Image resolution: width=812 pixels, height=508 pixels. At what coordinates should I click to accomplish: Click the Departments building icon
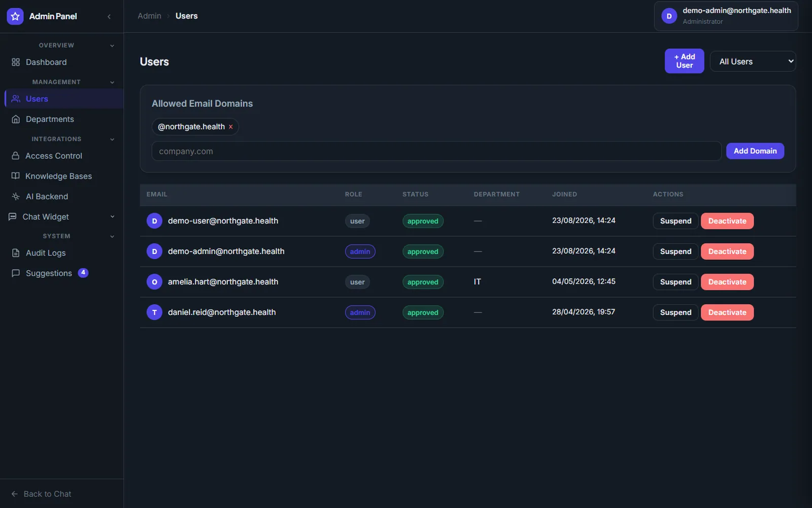[16, 119]
